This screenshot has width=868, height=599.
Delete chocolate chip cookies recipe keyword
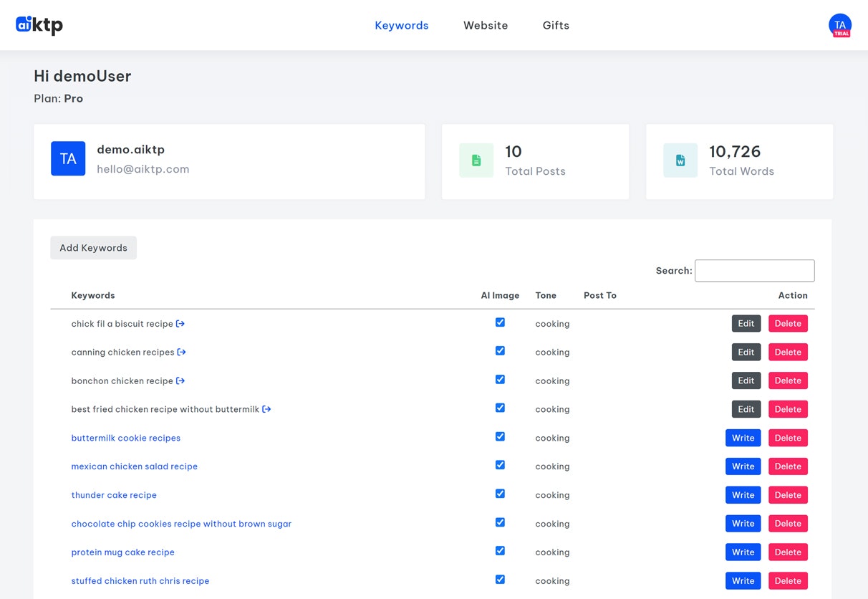[x=788, y=524]
